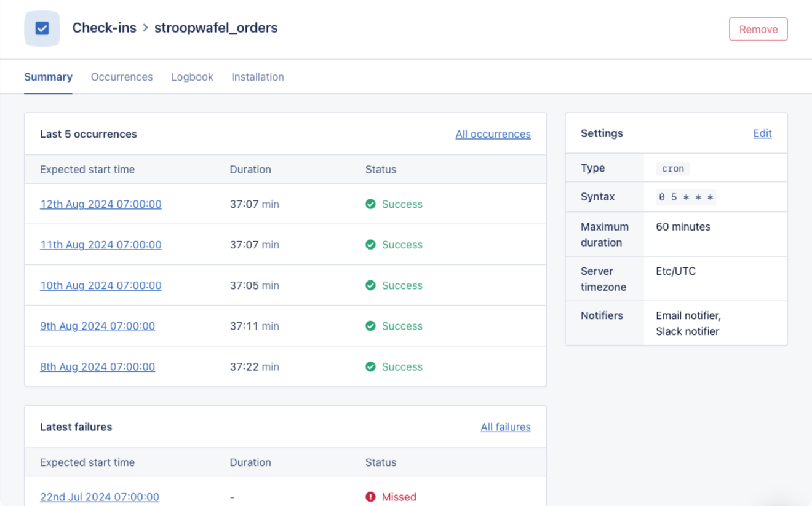Click the Last 5 occurrences heading
The image size is (812, 506).
point(89,134)
